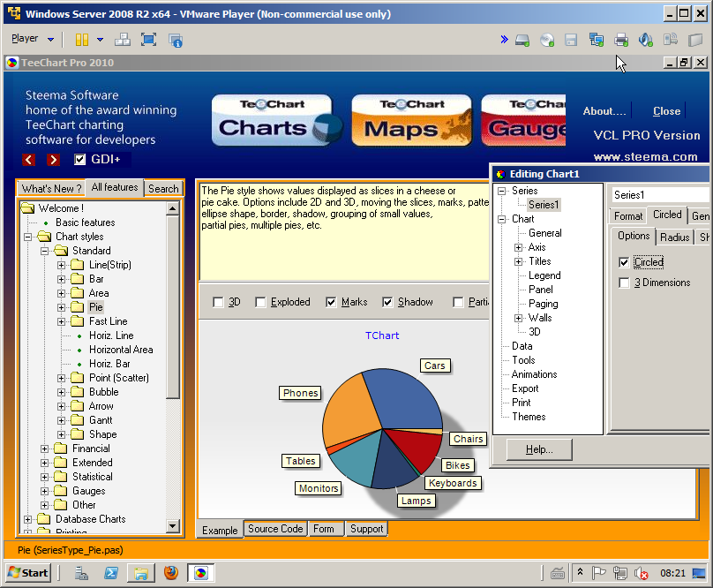Click the VMware pause virtual machine icon

82,40
